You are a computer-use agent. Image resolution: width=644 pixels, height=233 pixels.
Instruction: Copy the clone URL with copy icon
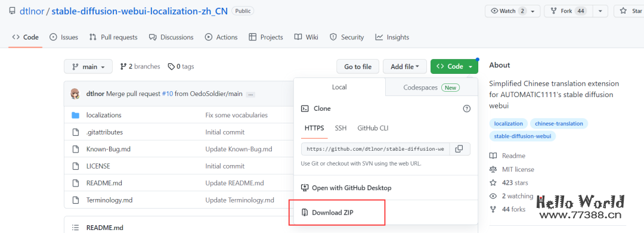[460, 149]
